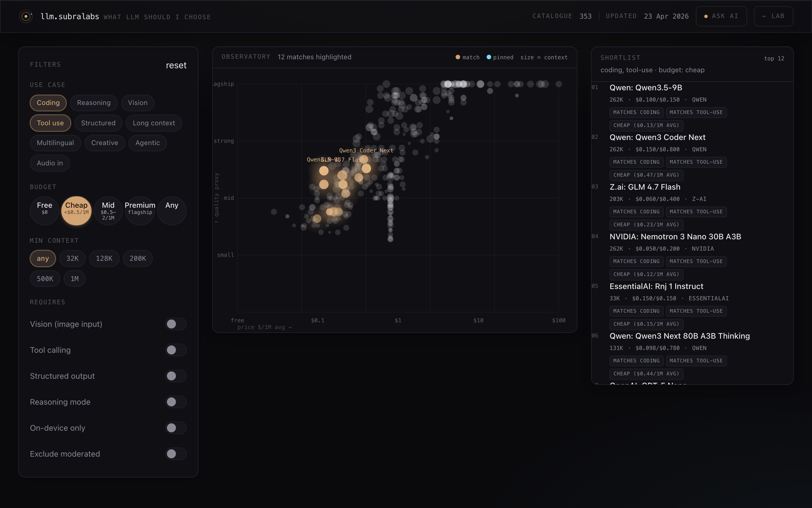Click '262K · $0.050/$0.200 · NVIDIA' details

click(662, 249)
